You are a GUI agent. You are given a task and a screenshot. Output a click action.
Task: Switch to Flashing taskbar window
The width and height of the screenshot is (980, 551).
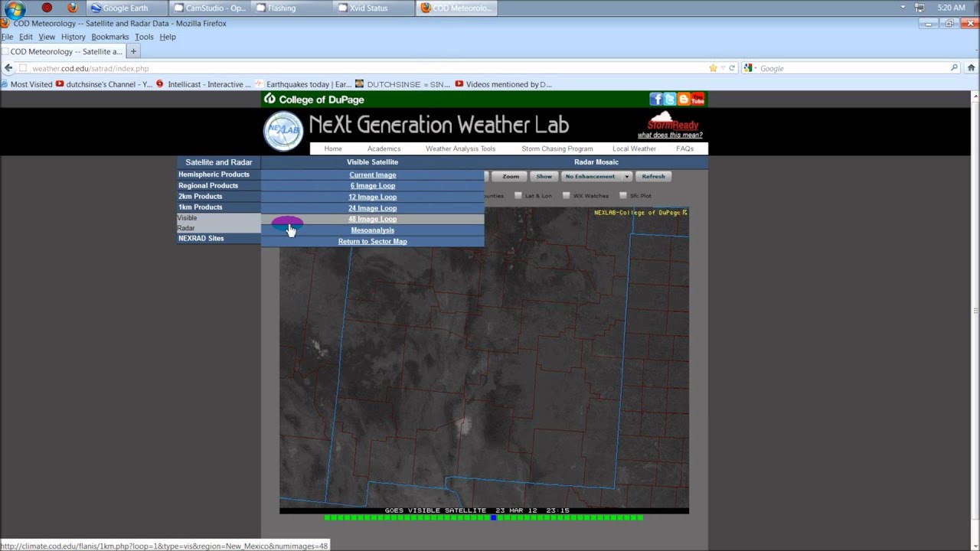pos(292,8)
